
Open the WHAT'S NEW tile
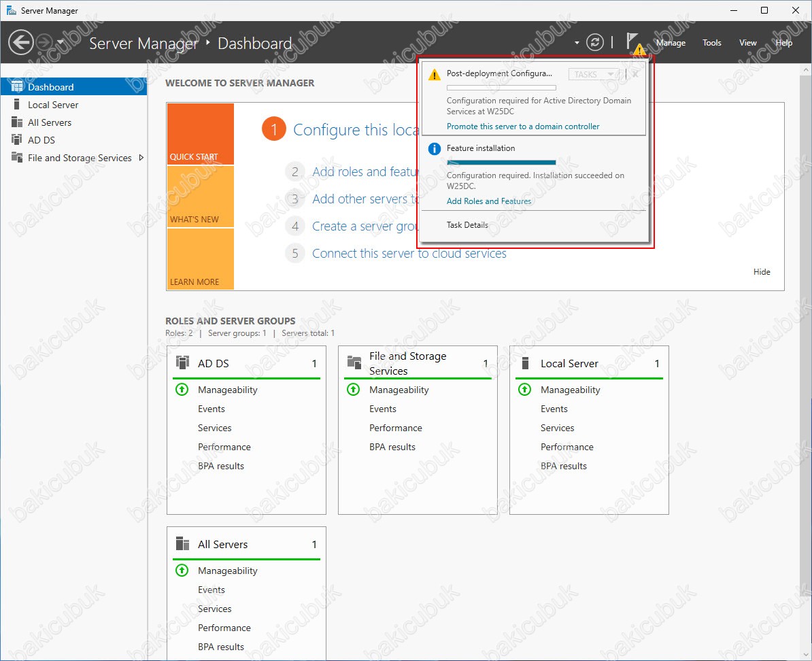[x=201, y=197]
